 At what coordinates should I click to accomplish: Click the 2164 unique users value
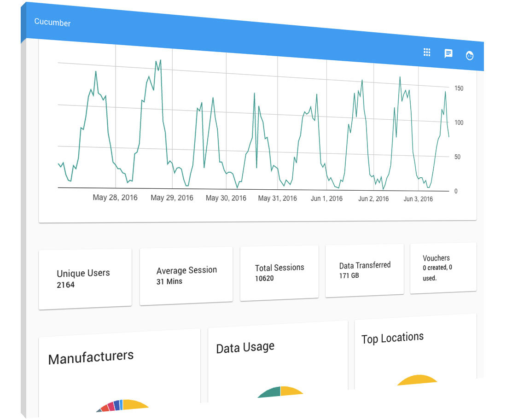pyautogui.click(x=66, y=285)
